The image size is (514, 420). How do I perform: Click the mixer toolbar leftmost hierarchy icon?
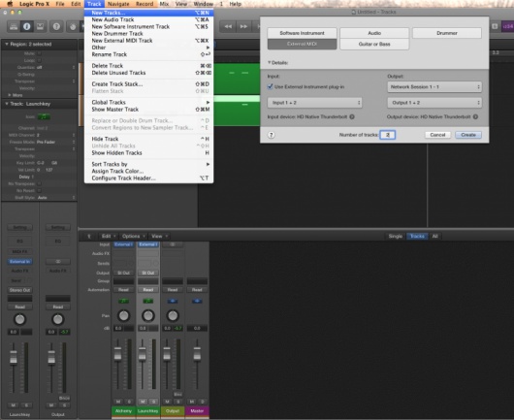point(89,237)
